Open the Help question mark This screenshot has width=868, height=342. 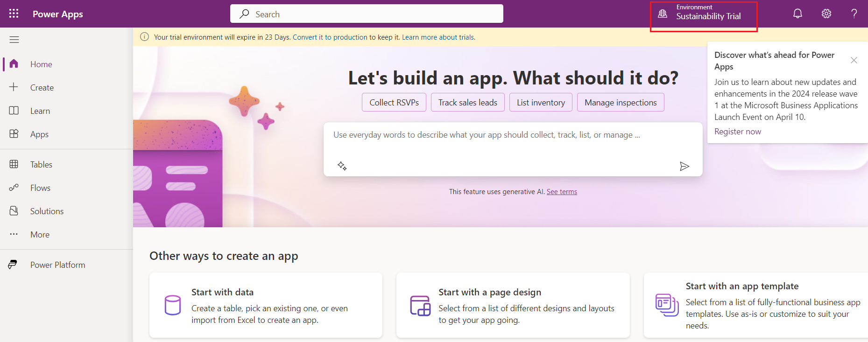click(x=854, y=14)
